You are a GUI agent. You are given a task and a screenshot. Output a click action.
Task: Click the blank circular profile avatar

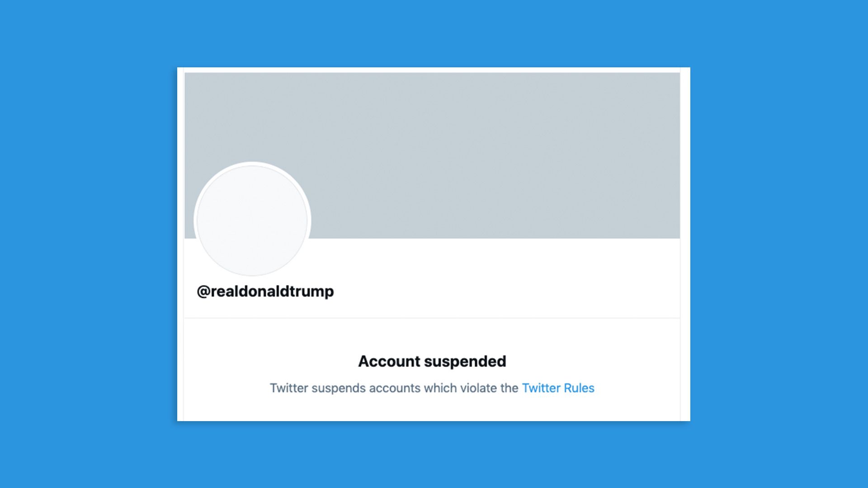(x=252, y=220)
